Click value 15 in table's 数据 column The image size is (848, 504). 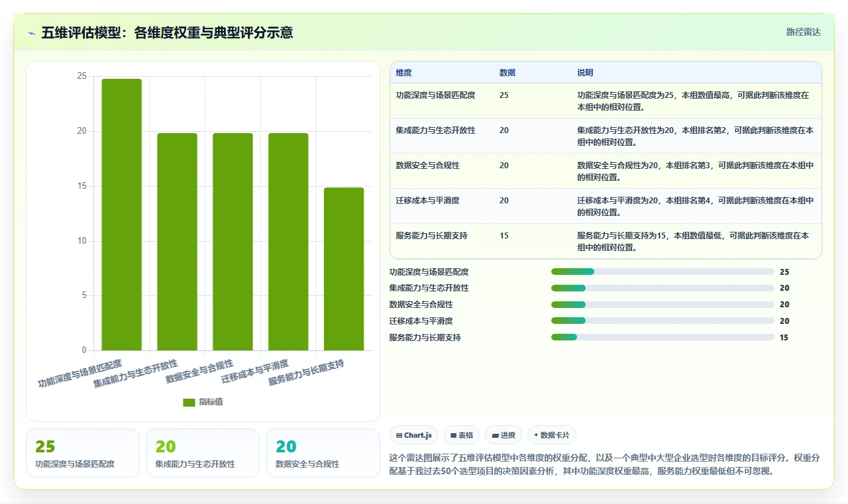tap(504, 236)
